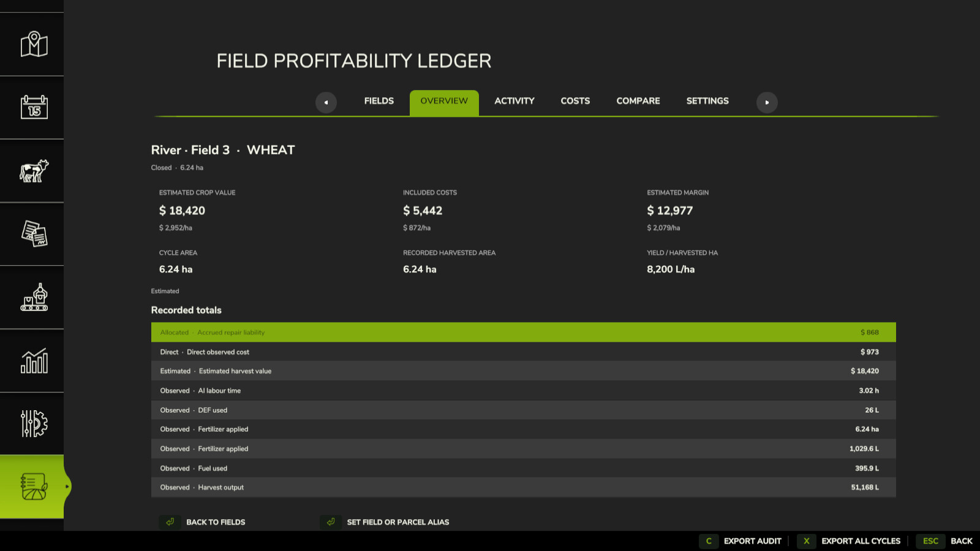980x551 pixels.
Task: Click the Back label at bottom right
Action: click(962, 541)
